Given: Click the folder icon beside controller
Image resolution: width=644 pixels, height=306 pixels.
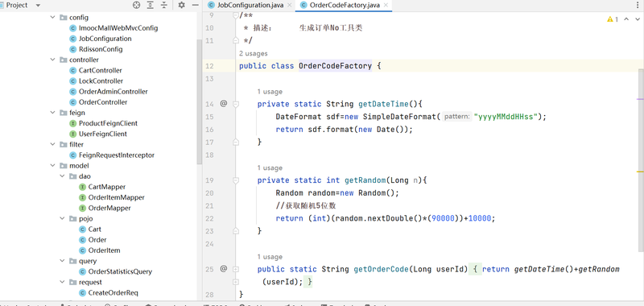Looking at the screenshot, I should coord(63,60).
